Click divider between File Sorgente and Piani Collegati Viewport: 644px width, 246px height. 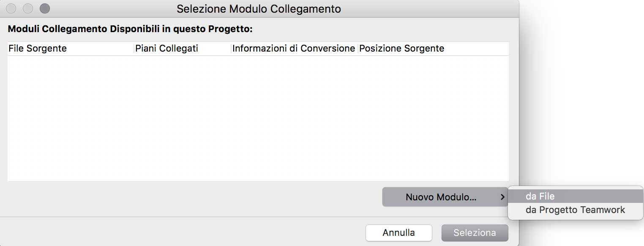pyautogui.click(x=134, y=49)
